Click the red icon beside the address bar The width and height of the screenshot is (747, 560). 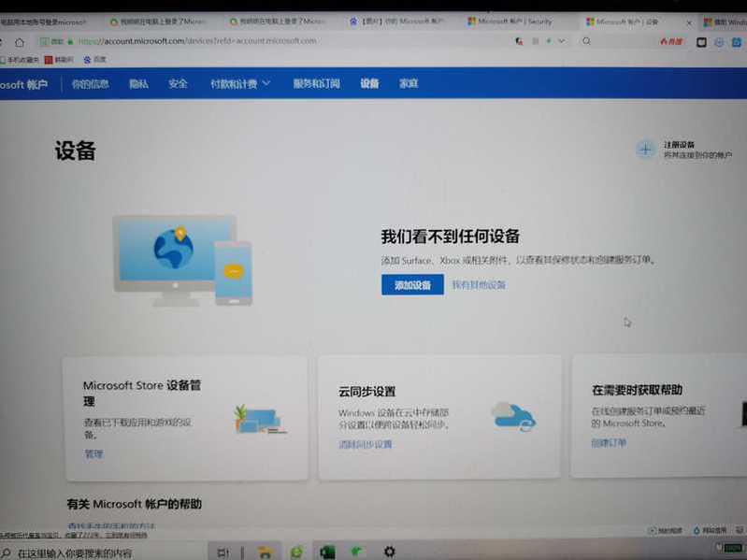coord(519,41)
